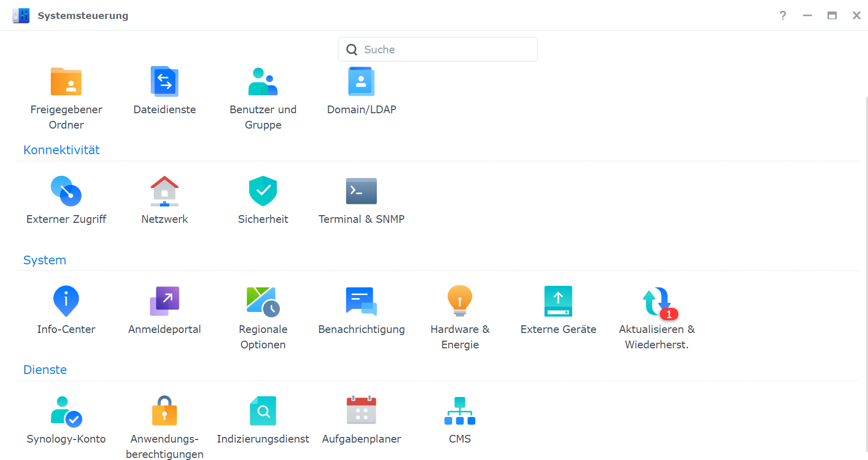Open Externe Geräte icon
This screenshot has width=868, height=460.
(558, 301)
